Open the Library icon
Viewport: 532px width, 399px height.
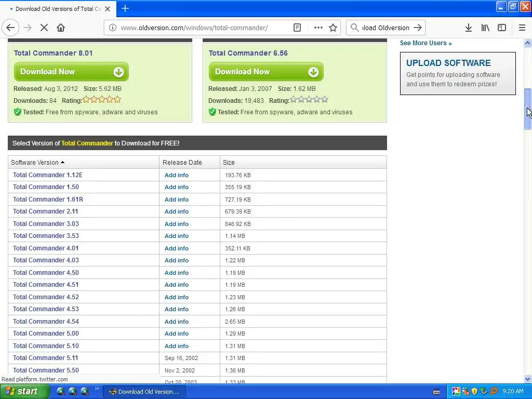click(x=485, y=28)
